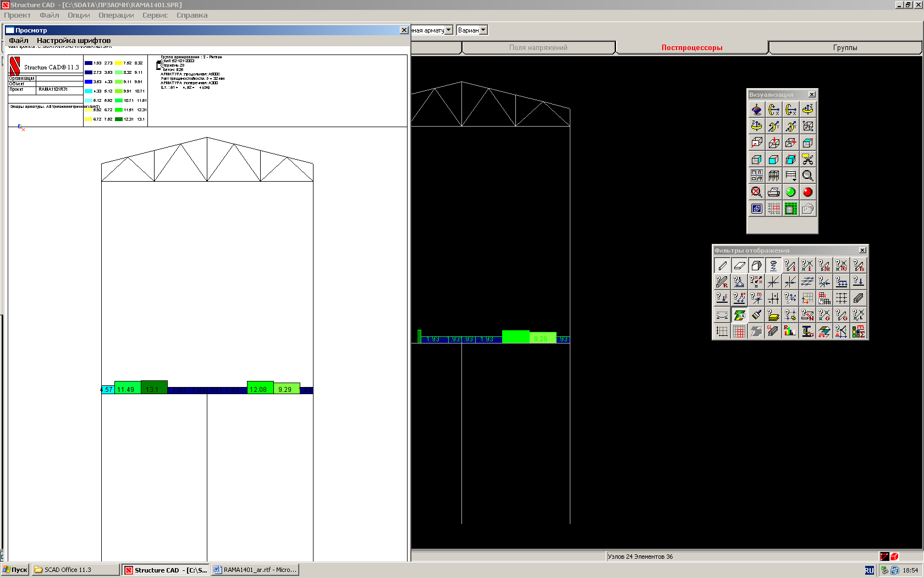Click the spinning-top rotate model icon in Визуализация
924x578 pixels.
click(757, 110)
